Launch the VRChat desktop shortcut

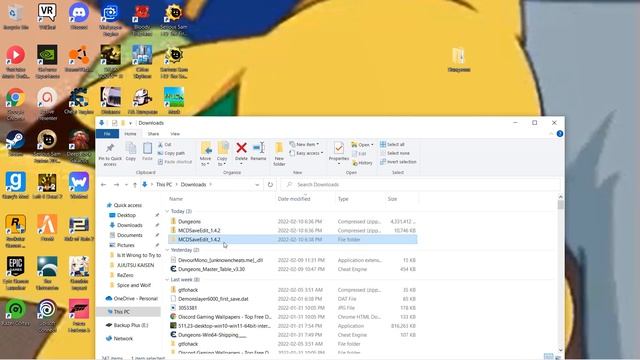(47, 17)
